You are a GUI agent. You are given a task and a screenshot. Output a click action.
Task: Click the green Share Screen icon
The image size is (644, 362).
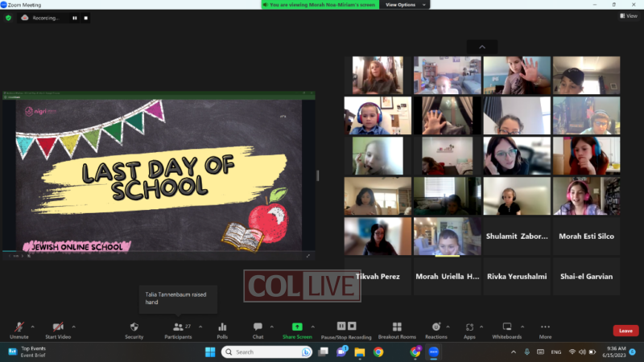[297, 327]
